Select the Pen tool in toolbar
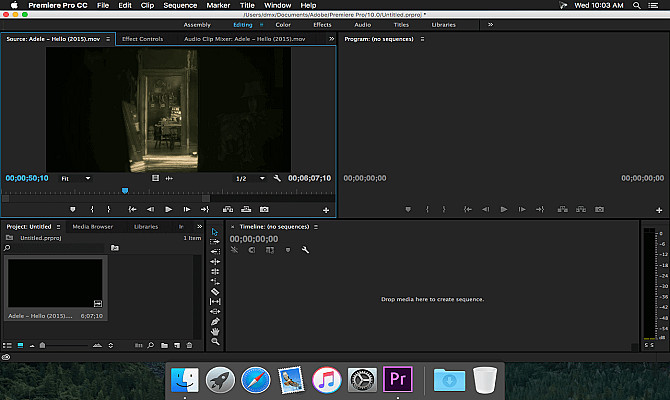Screen dimensions: 670x400 pyautogui.click(x=215, y=320)
